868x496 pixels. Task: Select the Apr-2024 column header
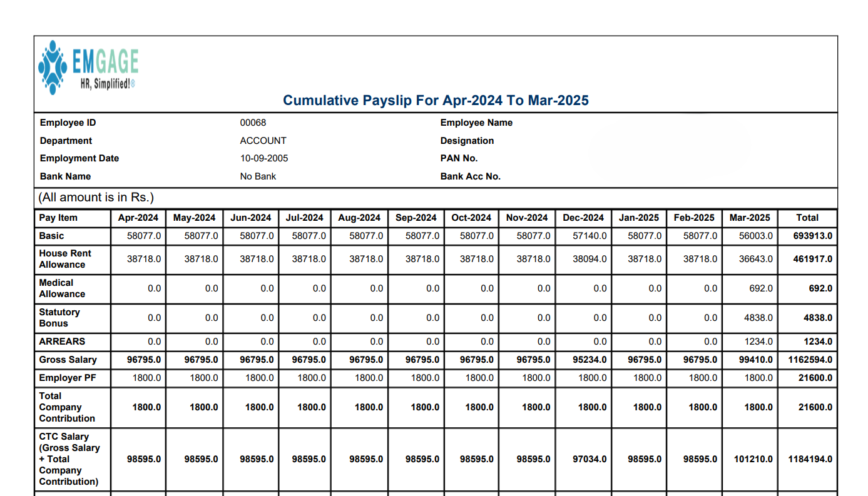click(139, 218)
